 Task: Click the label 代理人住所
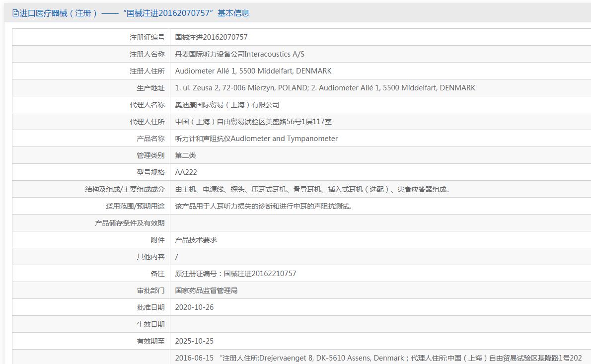147,122
